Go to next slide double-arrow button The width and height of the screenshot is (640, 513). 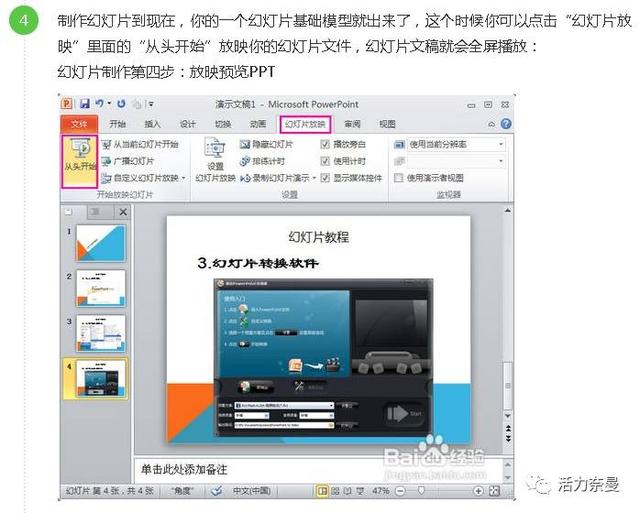click(x=508, y=438)
